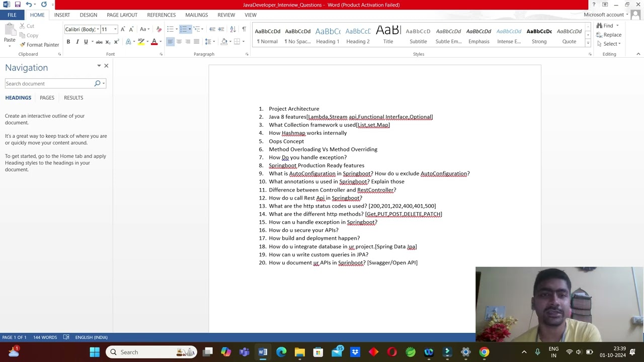Click the Bullets list icon

click(170, 29)
